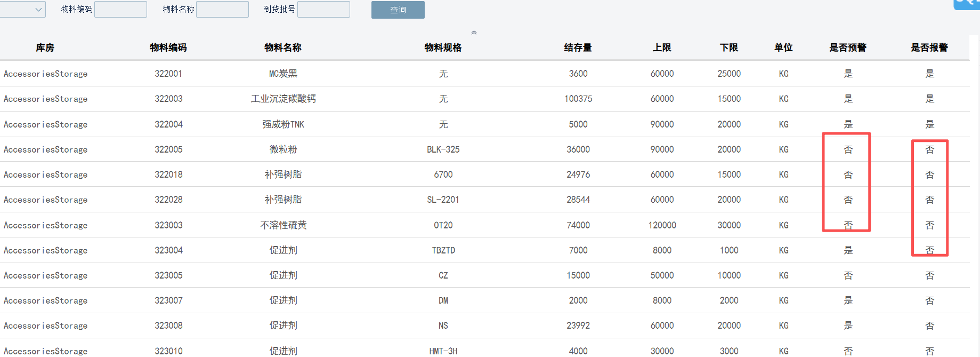Image resolution: width=980 pixels, height=357 pixels.
Task: Click the 74000 stock quantity cell
Action: point(578,225)
